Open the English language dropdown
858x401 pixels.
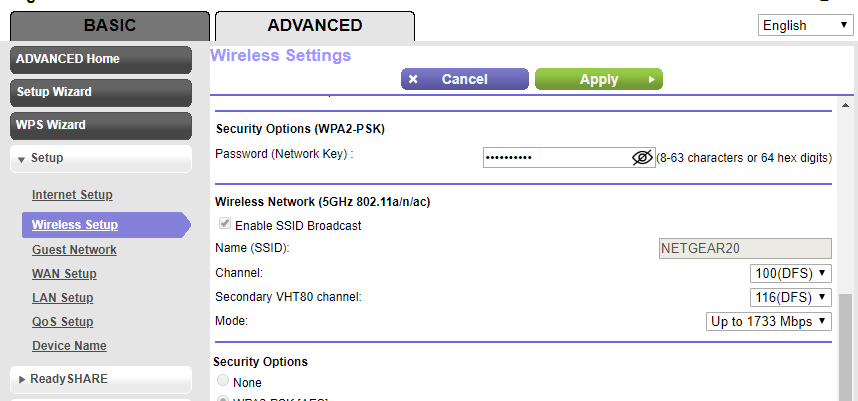(x=804, y=26)
